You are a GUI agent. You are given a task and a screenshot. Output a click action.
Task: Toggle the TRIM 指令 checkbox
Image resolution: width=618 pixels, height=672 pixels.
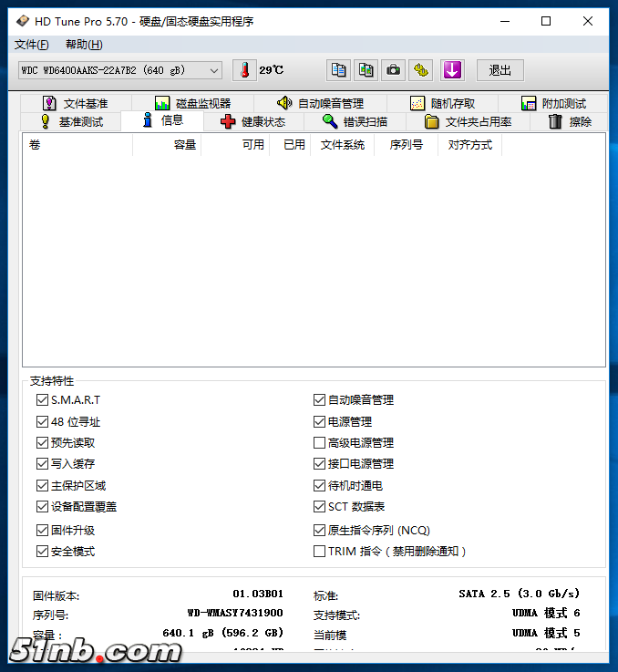319,551
